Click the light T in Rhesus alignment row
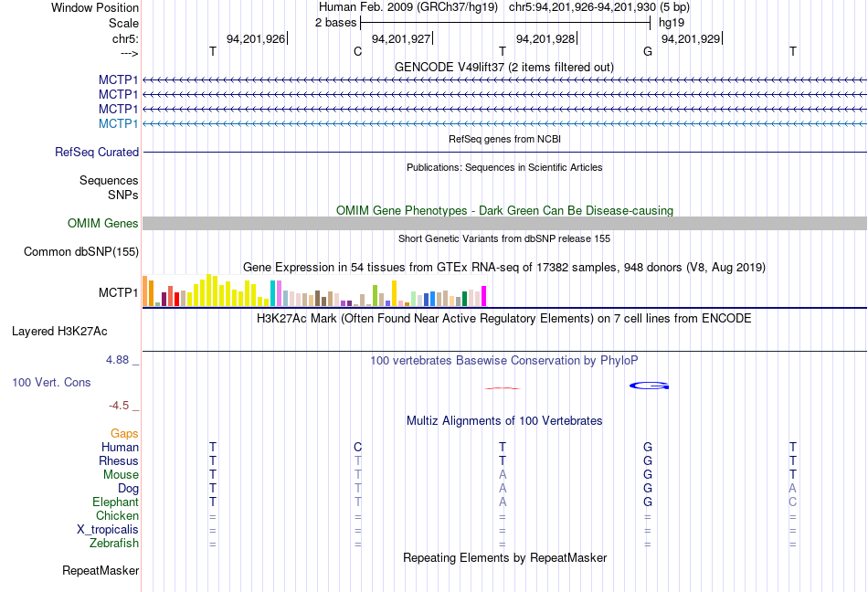868x592 pixels. point(357,460)
